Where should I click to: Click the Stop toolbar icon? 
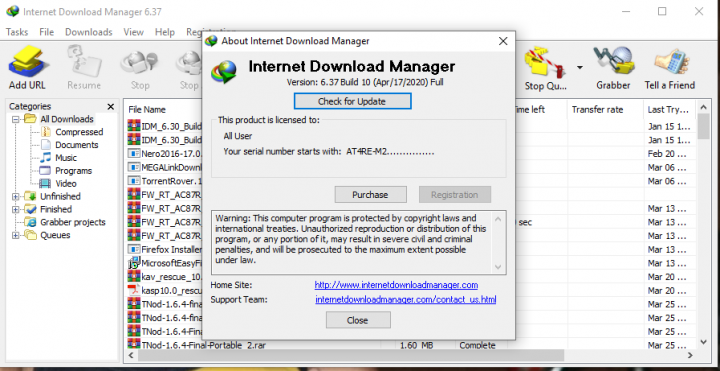(x=140, y=67)
